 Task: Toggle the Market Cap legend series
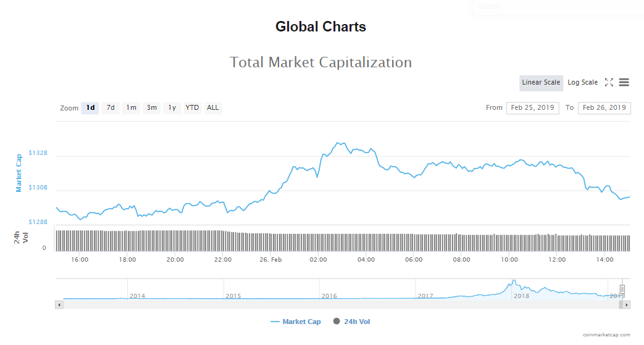tap(296, 322)
